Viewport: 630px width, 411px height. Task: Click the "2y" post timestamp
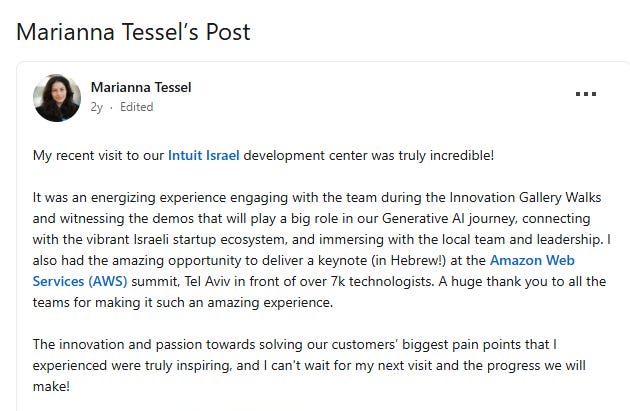97,107
